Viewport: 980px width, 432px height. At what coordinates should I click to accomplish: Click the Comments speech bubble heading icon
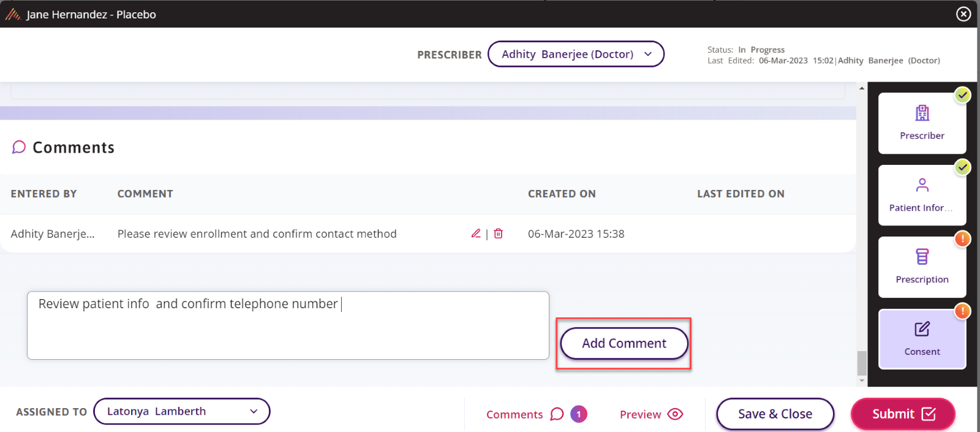click(19, 147)
